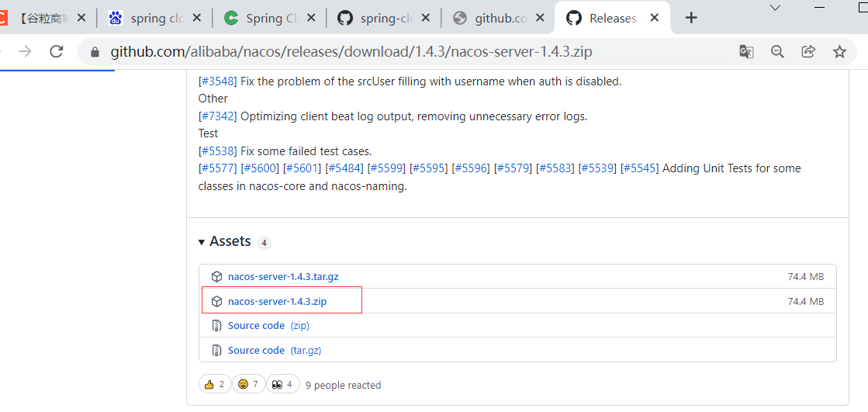Open issue #7342 link
This screenshot has height=412, width=868.
tap(217, 116)
